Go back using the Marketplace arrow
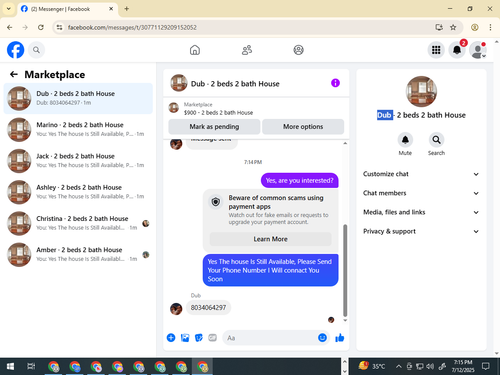500x375 pixels. (x=14, y=74)
